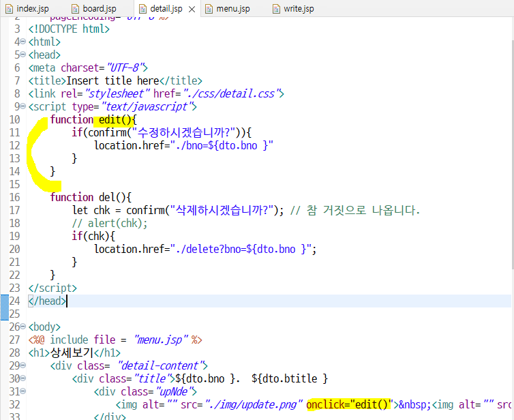Click the 'function del(){' line
Image resolution: width=514 pixels, height=420 pixels.
pos(91,197)
